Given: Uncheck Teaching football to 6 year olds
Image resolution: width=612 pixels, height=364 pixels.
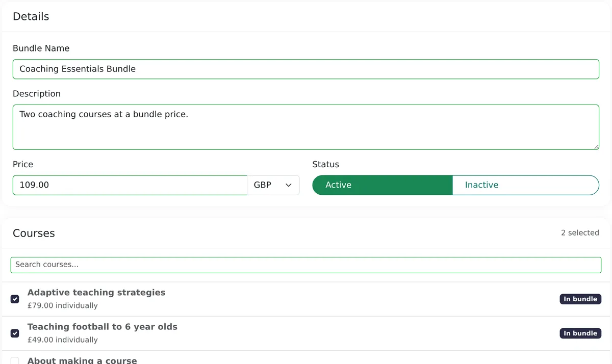Looking at the screenshot, I should pos(15,333).
